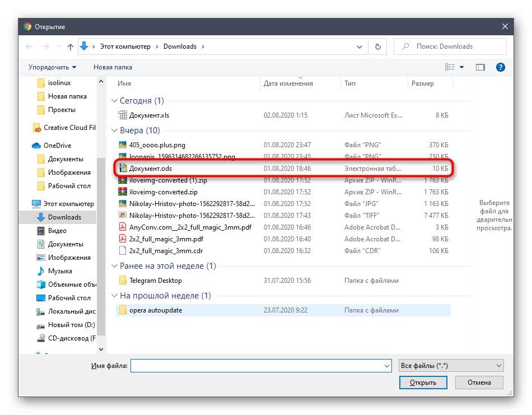Viewport: 532px width, 415px height.
Task: Select Этот компьютер in breadcrumb path
Action: (x=125, y=46)
